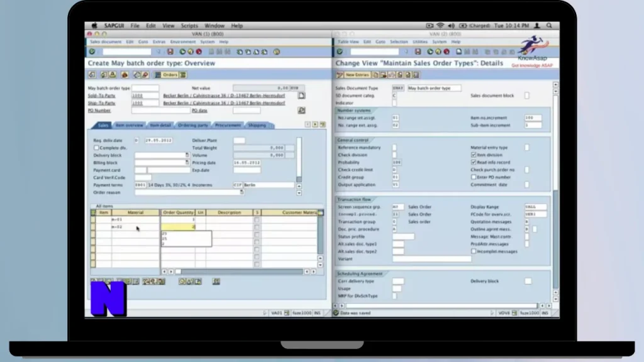Image resolution: width=644 pixels, height=362 pixels.
Task: Click the select-all corner icon of the items table
Action: tap(93, 212)
